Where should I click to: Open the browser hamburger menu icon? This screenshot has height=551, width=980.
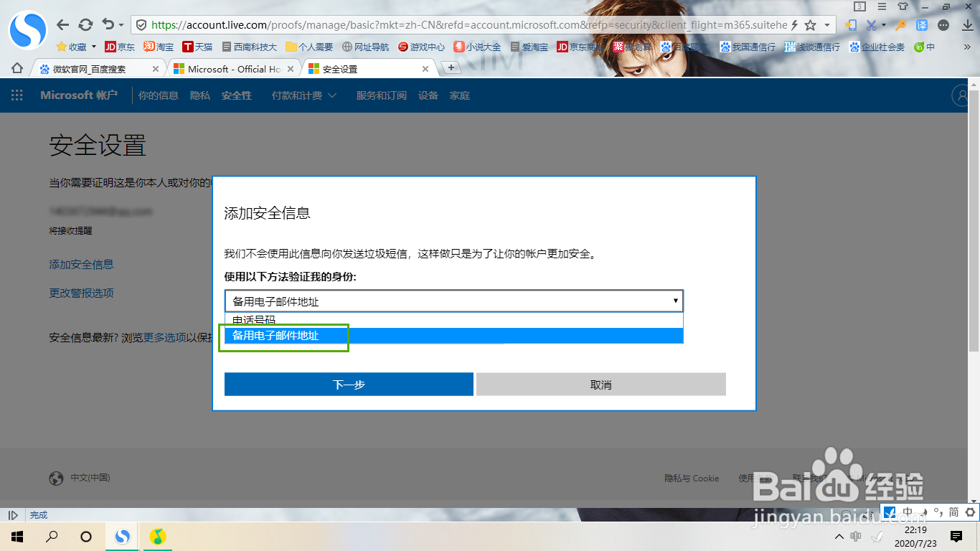[883, 6]
